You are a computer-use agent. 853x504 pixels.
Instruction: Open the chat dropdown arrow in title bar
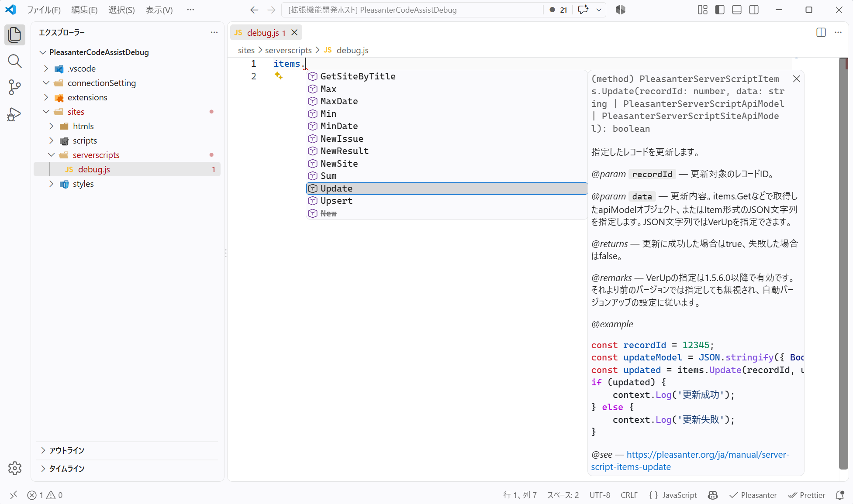coord(599,10)
